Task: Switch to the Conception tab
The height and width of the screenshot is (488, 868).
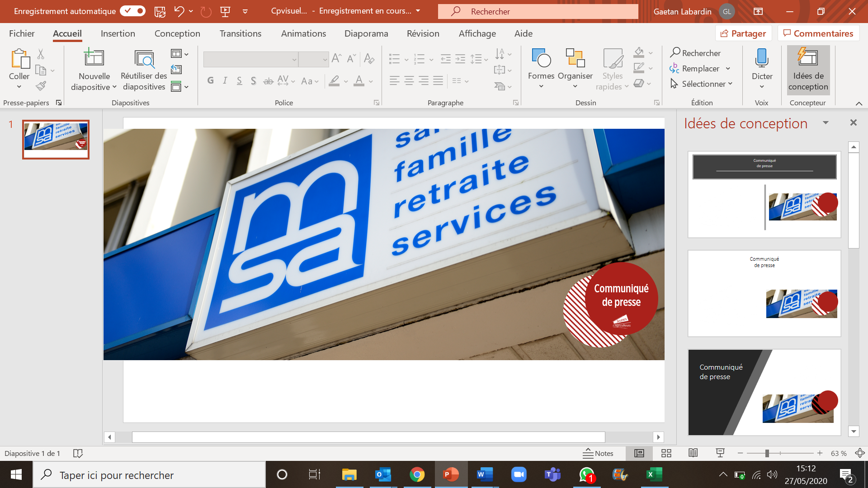Action: (177, 33)
